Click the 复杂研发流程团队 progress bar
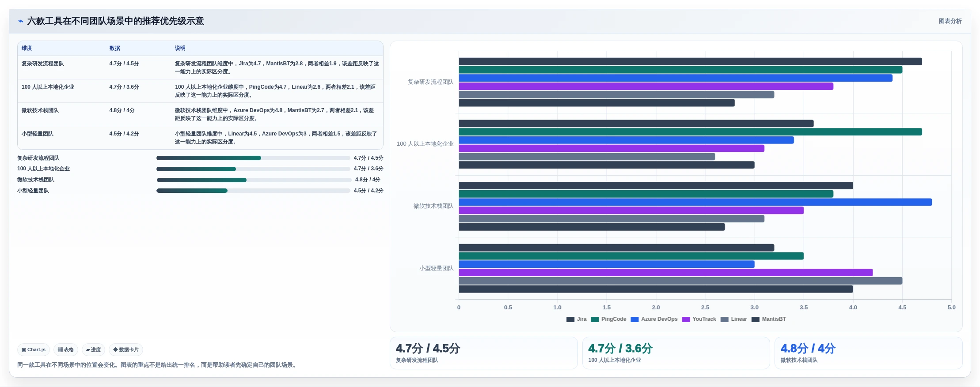980x387 pixels. pos(253,158)
